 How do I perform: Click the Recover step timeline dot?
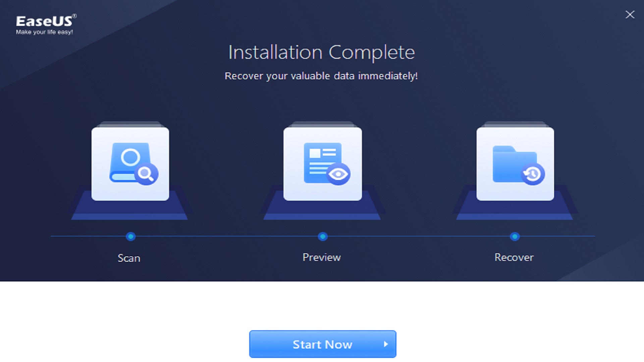(515, 237)
